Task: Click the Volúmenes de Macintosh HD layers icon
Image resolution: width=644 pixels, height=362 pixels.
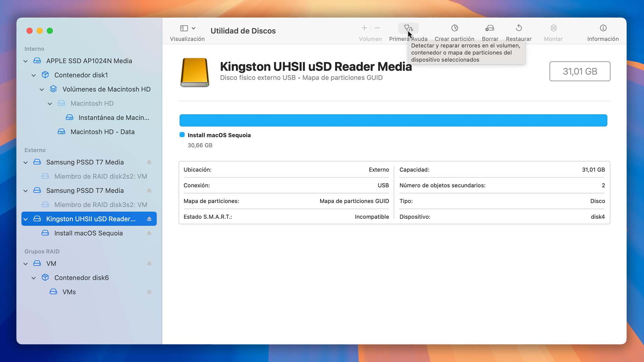Action: tap(53, 89)
